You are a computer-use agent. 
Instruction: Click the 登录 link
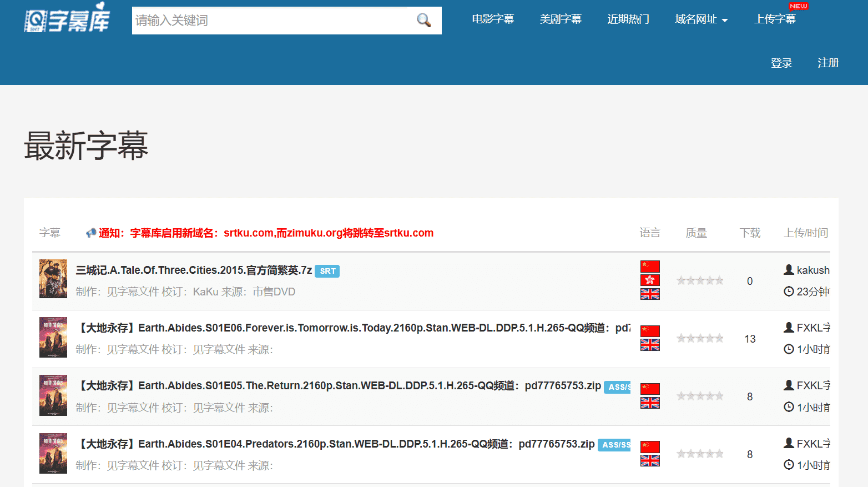(781, 63)
